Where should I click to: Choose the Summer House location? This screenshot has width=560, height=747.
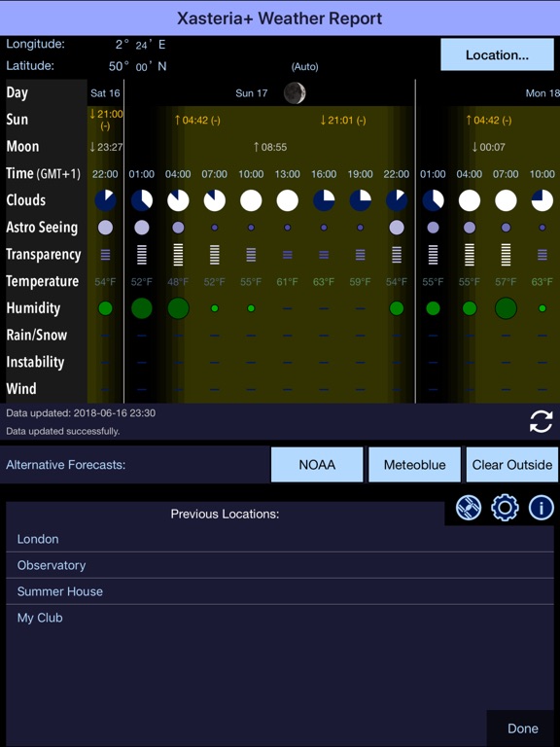coord(280,591)
